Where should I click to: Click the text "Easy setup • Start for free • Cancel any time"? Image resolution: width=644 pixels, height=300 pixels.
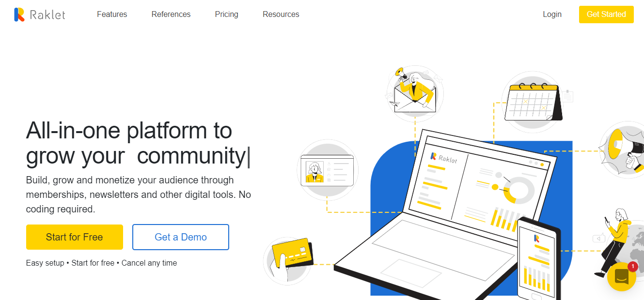point(101,263)
